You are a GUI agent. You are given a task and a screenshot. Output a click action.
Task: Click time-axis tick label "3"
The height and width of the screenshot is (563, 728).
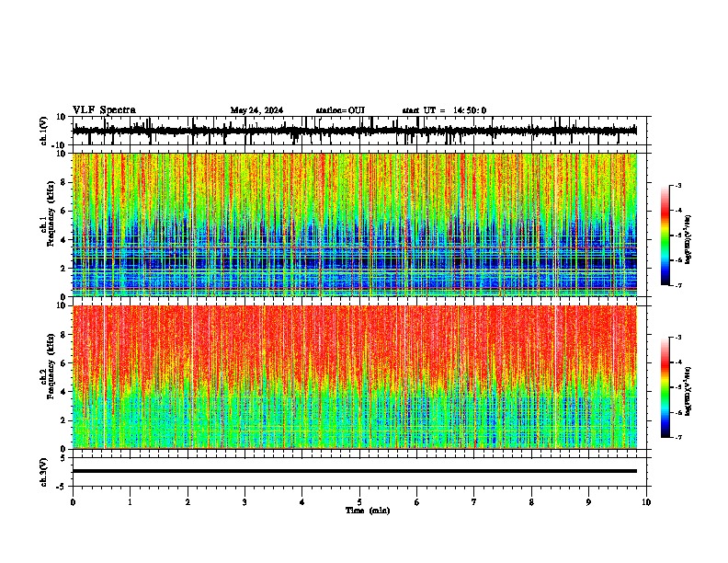(x=245, y=502)
